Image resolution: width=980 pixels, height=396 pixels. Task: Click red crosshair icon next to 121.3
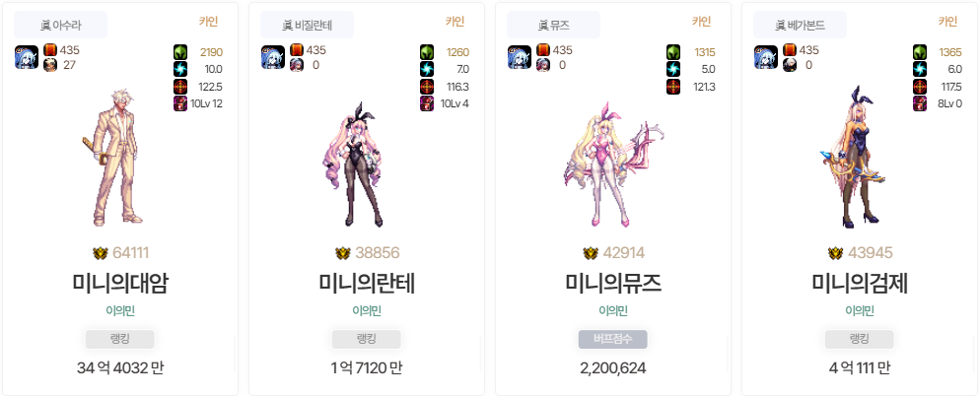click(x=673, y=87)
